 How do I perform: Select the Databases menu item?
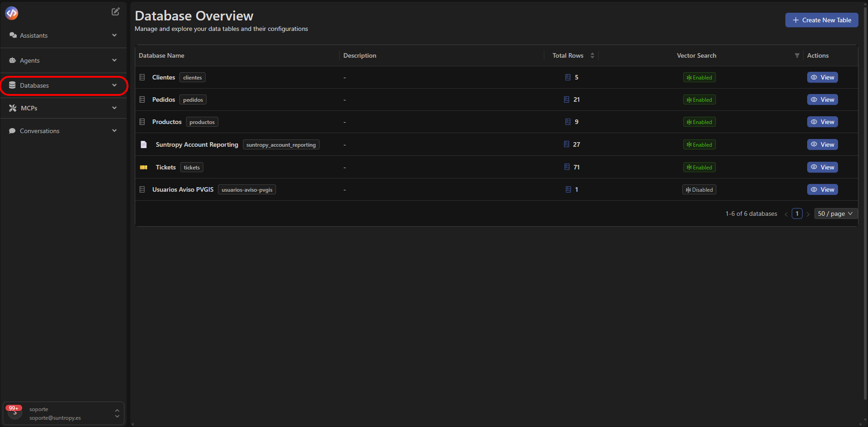[x=63, y=85]
